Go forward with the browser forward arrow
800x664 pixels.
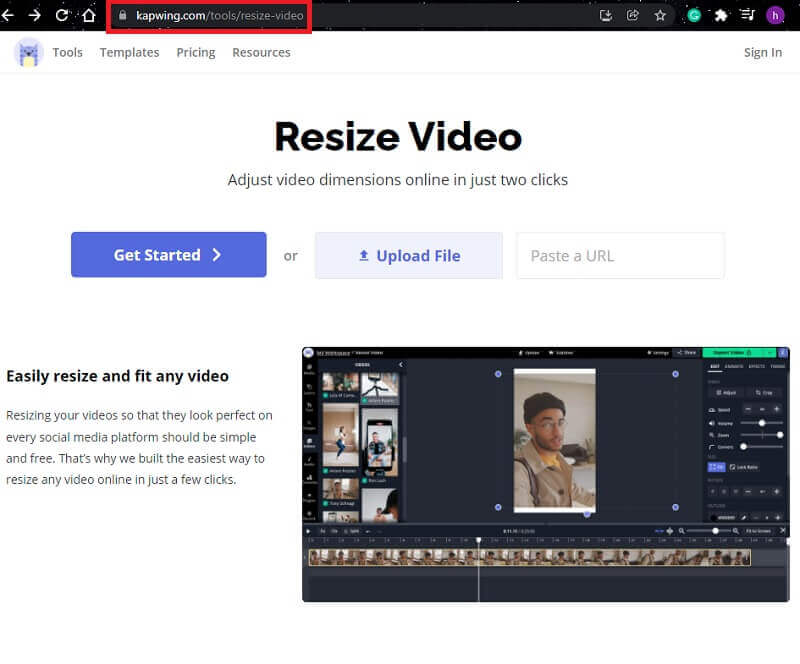(x=34, y=15)
